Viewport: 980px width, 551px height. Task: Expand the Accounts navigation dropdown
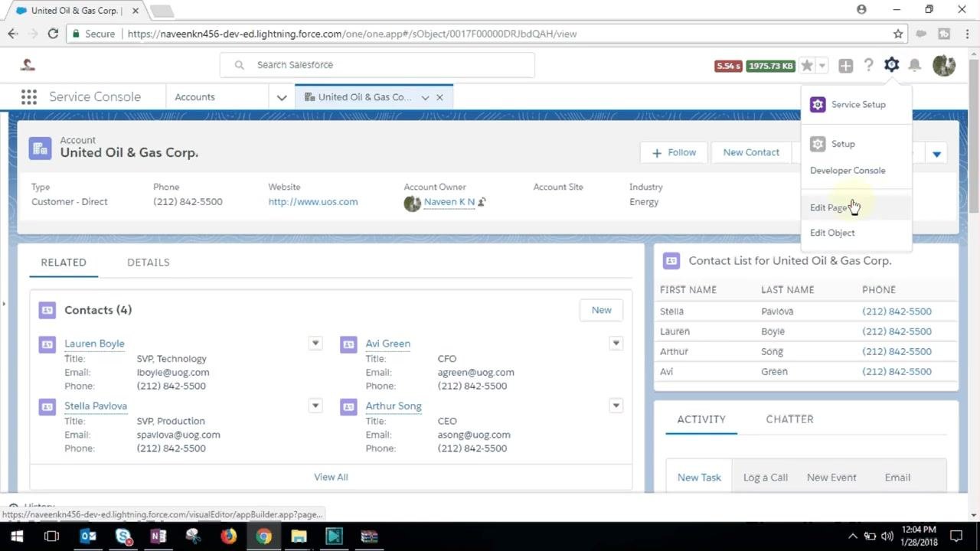[281, 97]
